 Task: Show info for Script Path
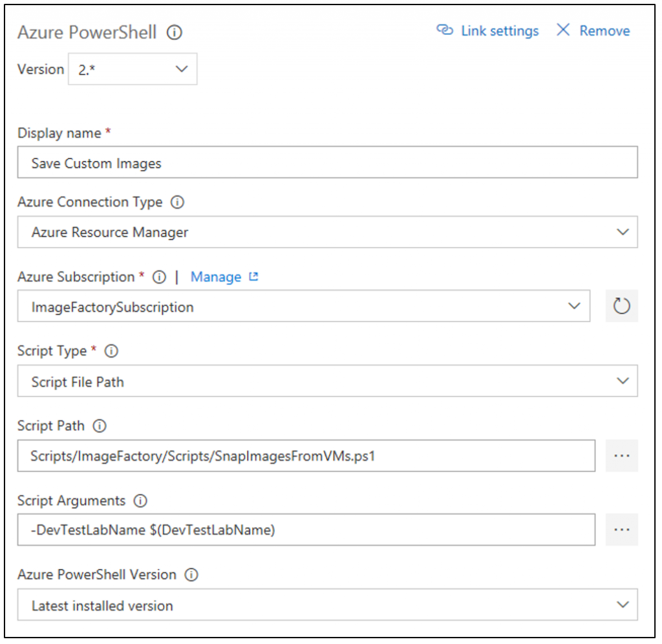click(x=100, y=426)
